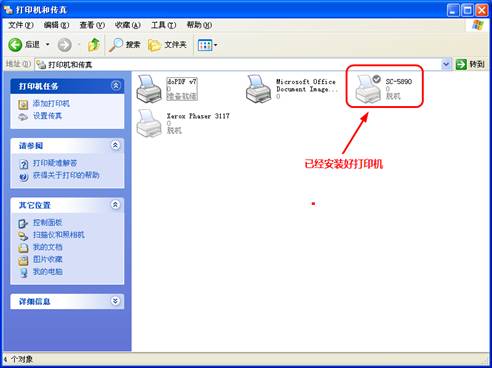Select the doPDF v7 printer icon
Viewport: 492px width, 368px height.
tap(149, 89)
